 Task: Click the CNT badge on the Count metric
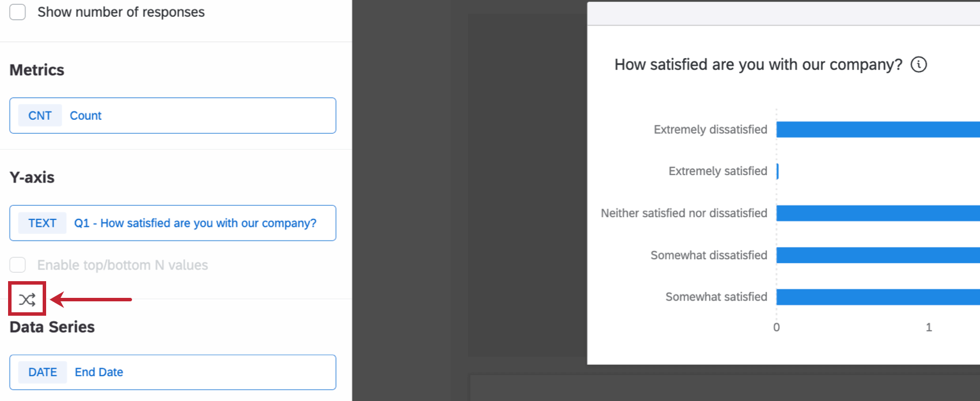(x=40, y=115)
